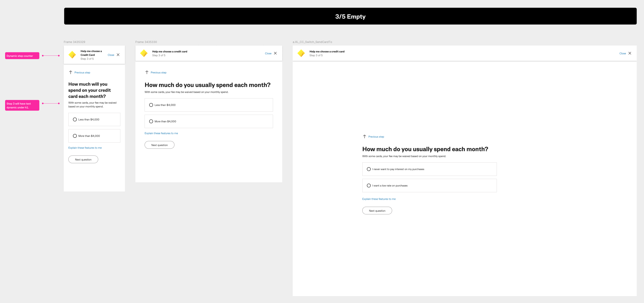Click the yellow diamond logo in Frame 3435329

pos(72,55)
